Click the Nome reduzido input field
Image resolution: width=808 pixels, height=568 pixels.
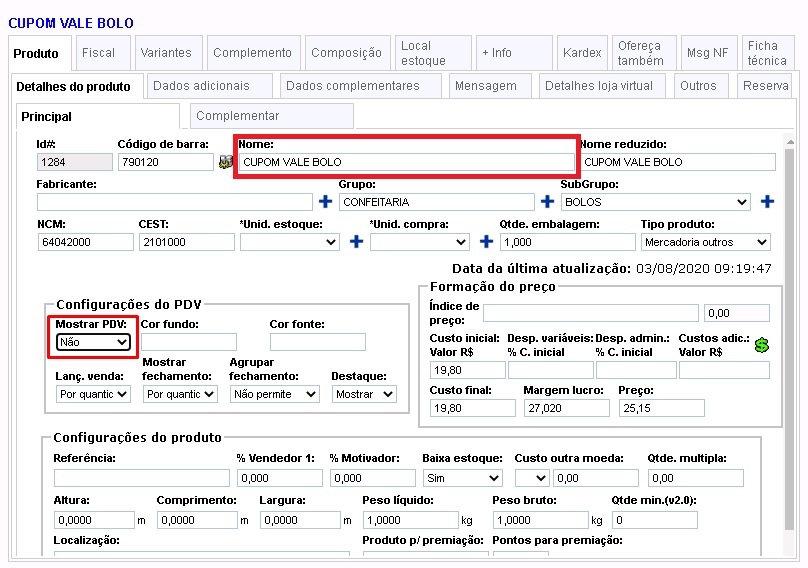pyautogui.click(x=677, y=162)
